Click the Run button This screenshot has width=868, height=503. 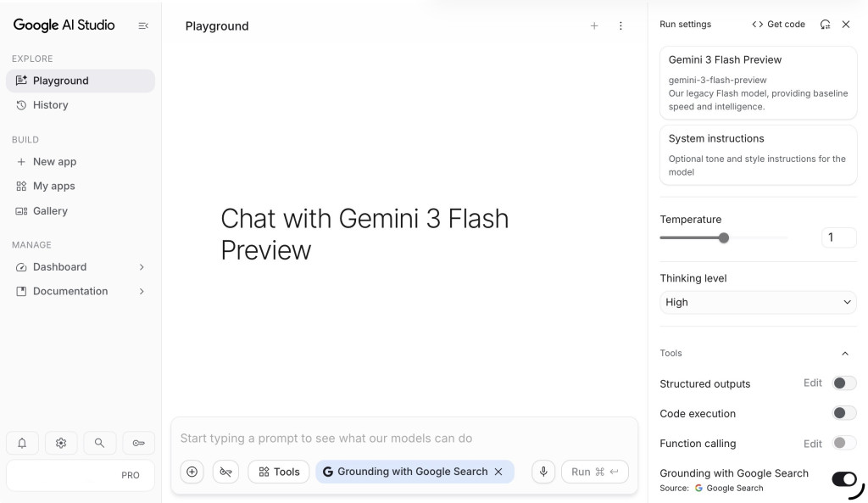pos(594,472)
